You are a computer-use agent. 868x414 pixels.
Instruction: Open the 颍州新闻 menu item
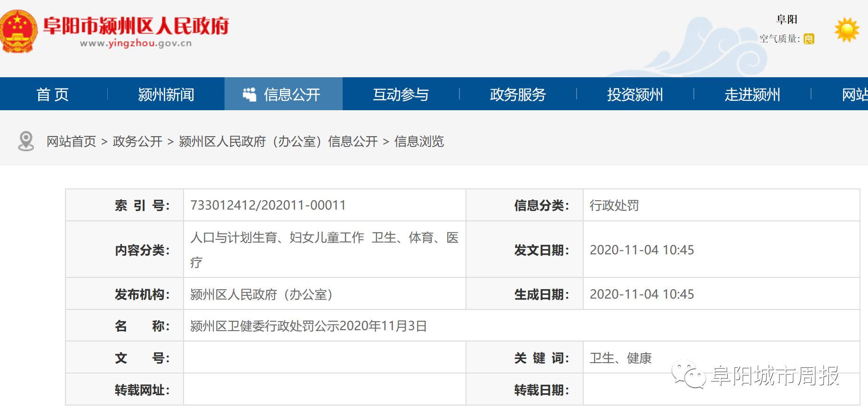[x=166, y=95]
